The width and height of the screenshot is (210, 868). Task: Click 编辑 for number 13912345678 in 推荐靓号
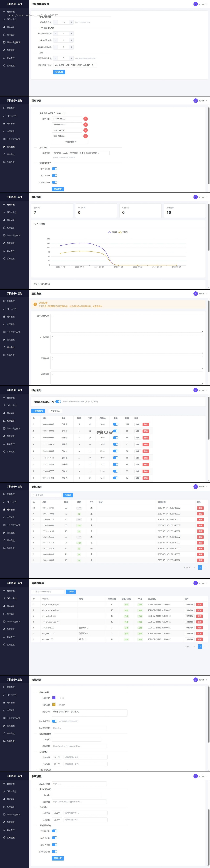tap(138, 444)
